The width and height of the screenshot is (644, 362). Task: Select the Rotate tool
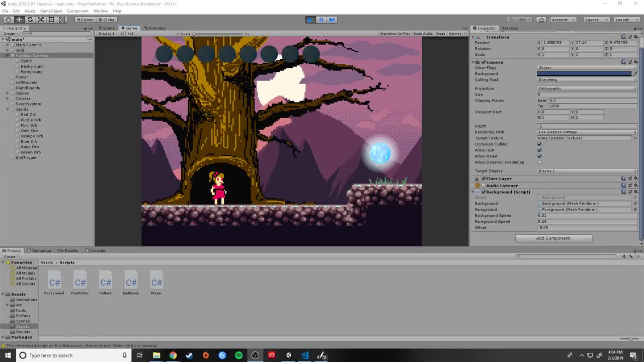(x=30, y=20)
